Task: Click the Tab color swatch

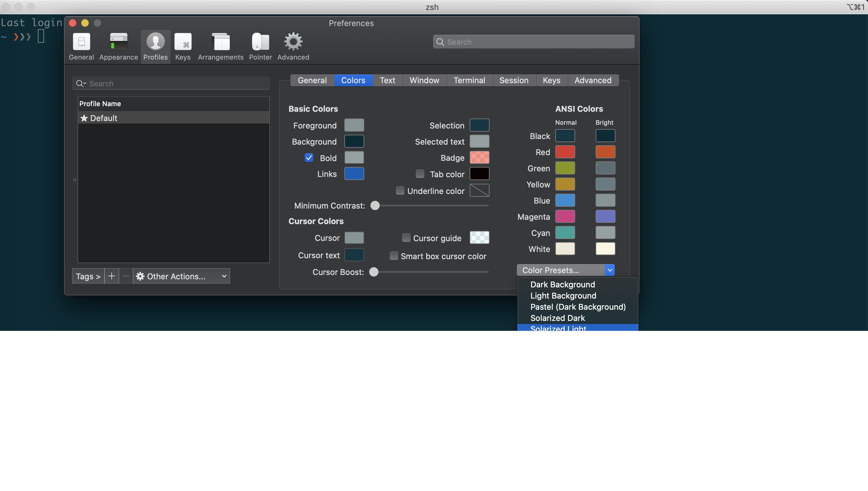Action: (x=480, y=174)
